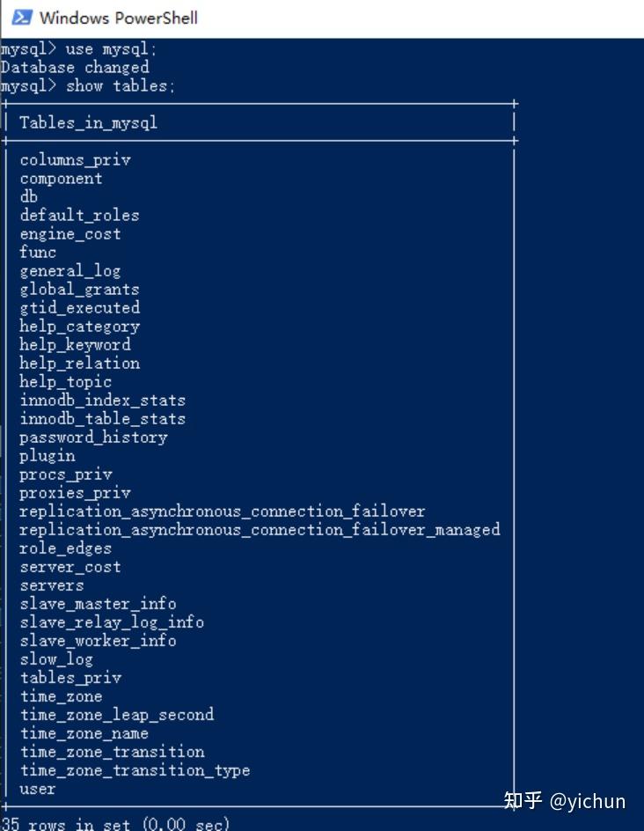Click the 'innodb_table_stats' table name
This screenshot has height=831, width=644.
pos(103,418)
